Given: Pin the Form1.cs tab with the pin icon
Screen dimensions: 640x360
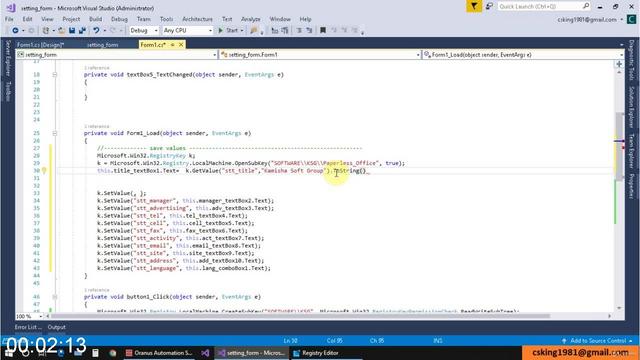Looking at the screenshot, I should coord(173,44).
